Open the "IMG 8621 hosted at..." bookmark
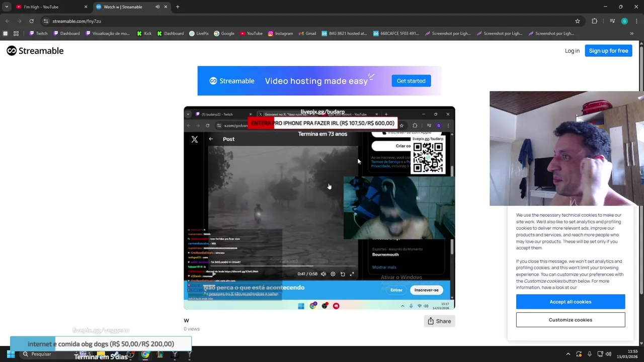Image resolution: width=644 pixels, height=362 pixels. 344,34
